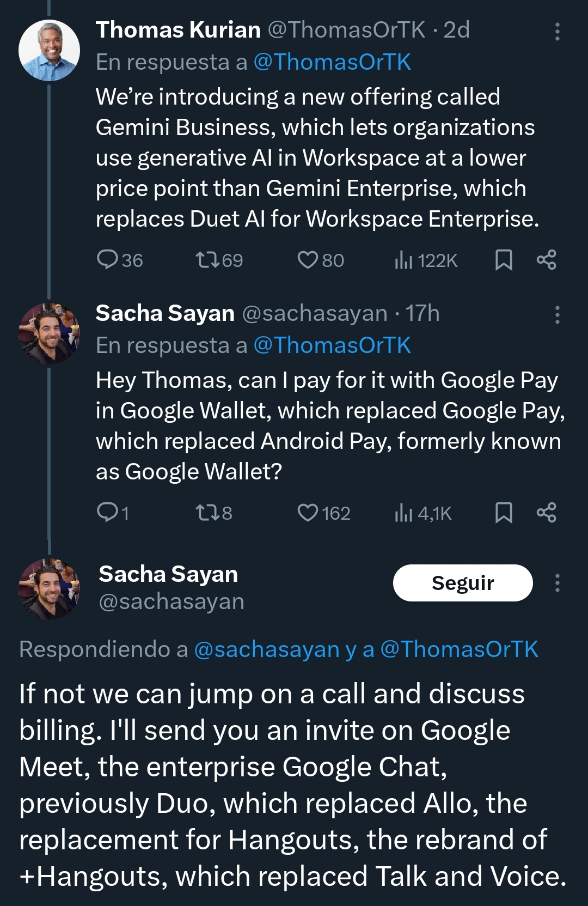Open @sachasayan link in Respondiendo line
This screenshot has height=906, width=588.
click(267, 649)
